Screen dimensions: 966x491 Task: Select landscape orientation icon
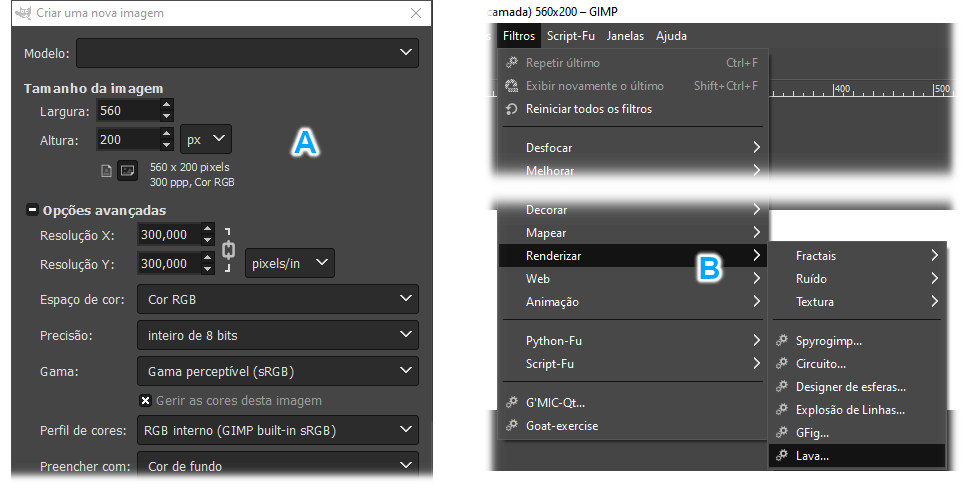pyautogui.click(x=127, y=171)
